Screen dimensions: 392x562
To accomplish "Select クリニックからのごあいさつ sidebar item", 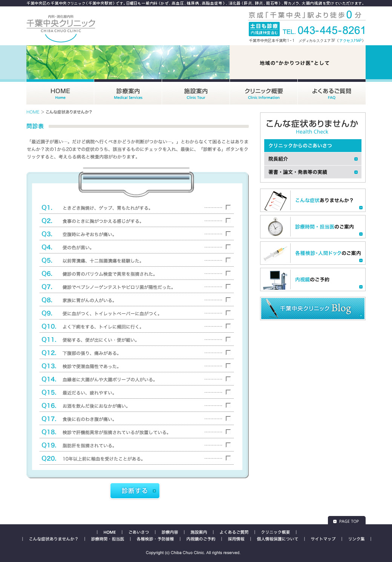I will 313,146.
